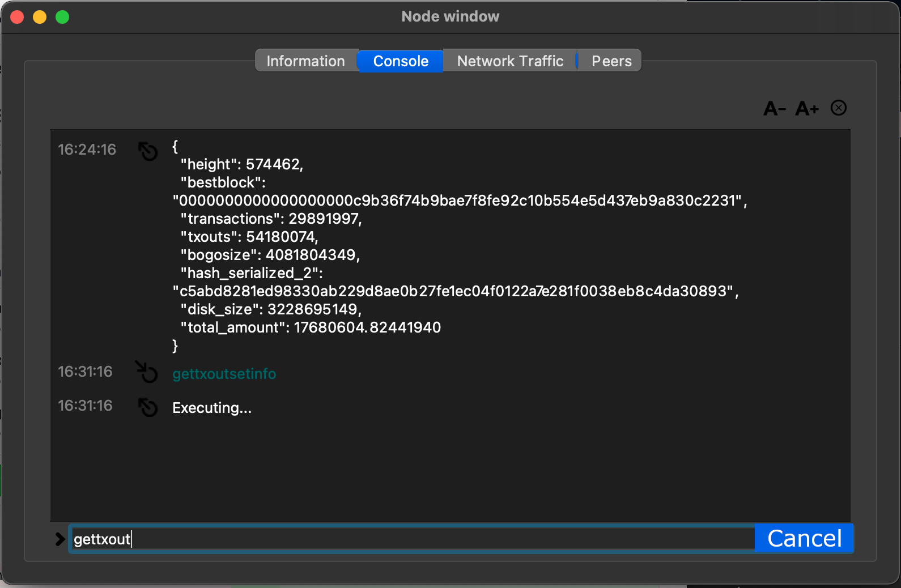The image size is (901, 588).
Task: Click the 16:31:16 timestamp beside Executing...
Action: click(85, 406)
